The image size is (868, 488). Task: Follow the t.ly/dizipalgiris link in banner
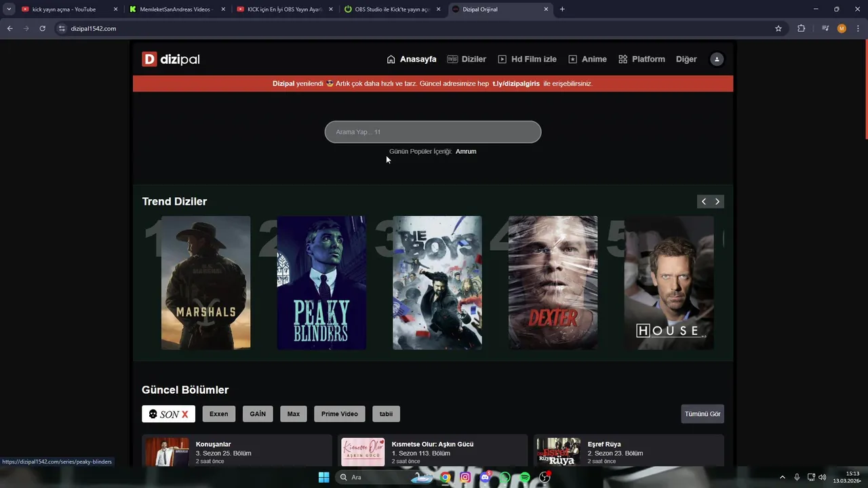click(x=516, y=83)
